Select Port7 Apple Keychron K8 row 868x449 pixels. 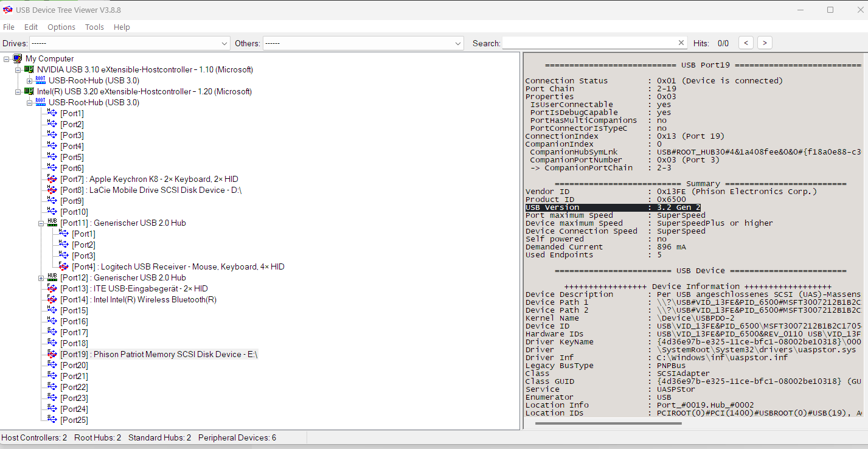click(149, 179)
